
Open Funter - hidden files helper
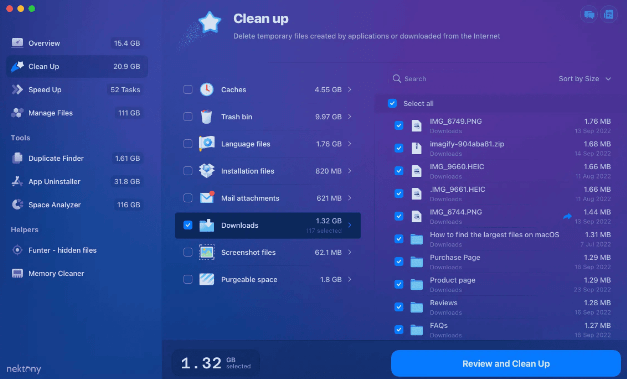coord(77,250)
